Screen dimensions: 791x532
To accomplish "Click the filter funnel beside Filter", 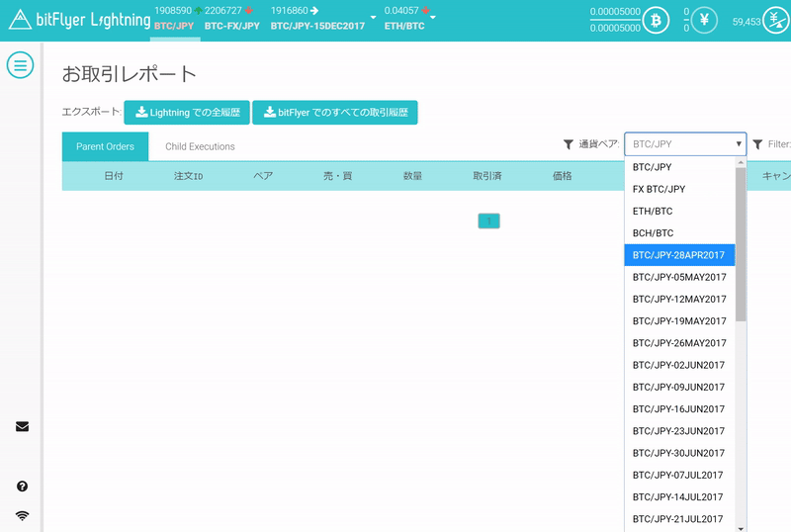I will [757, 144].
